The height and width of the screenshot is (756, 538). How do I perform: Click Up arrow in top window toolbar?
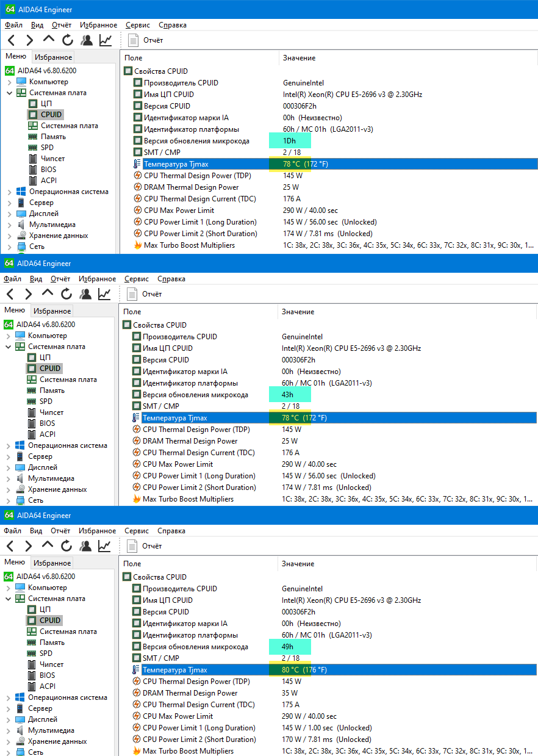pyautogui.click(x=49, y=39)
